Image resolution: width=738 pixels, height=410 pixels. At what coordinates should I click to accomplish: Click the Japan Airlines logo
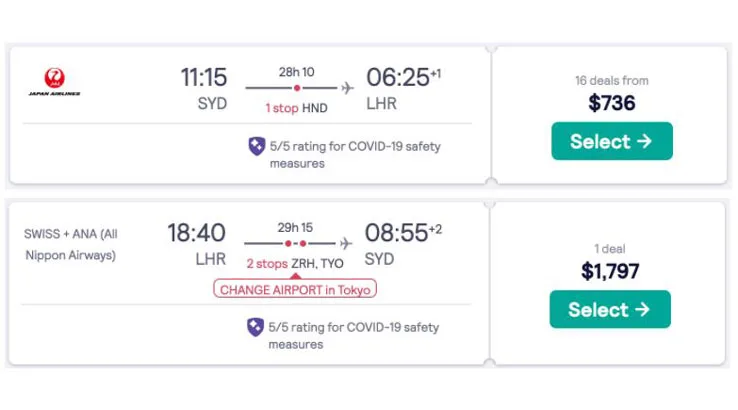point(55,82)
